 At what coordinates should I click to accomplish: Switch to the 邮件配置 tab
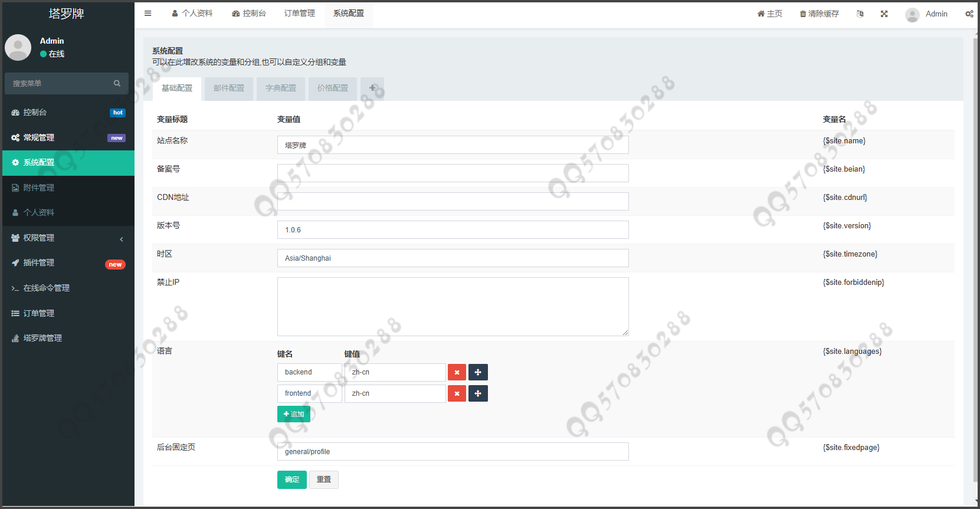pos(229,88)
